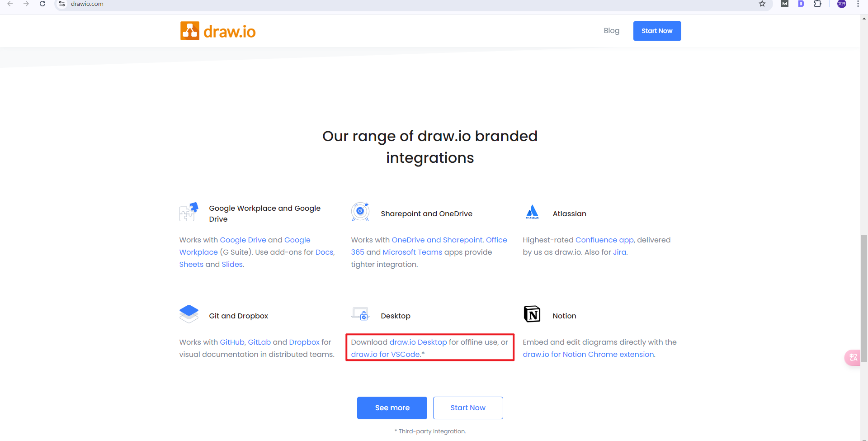Click the Google Workplace and Google Drive heading

click(x=264, y=213)
